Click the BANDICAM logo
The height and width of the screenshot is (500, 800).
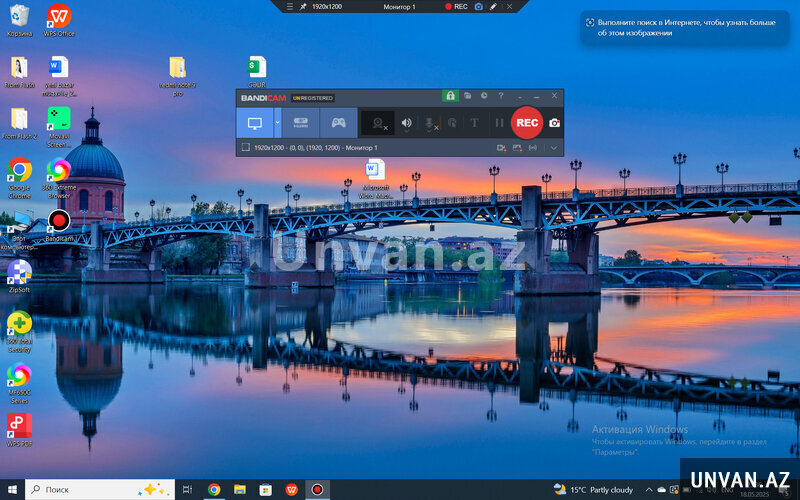pos(263,98)
